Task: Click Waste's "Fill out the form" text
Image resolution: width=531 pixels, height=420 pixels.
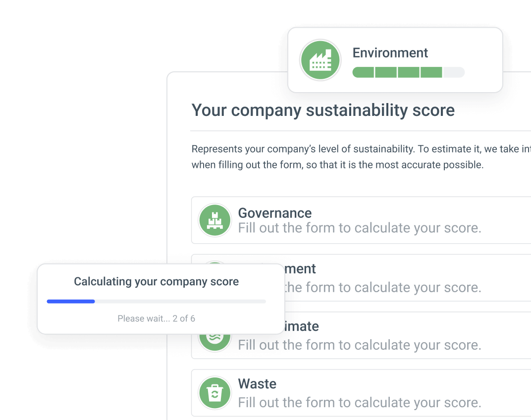Action: point(359,403)
